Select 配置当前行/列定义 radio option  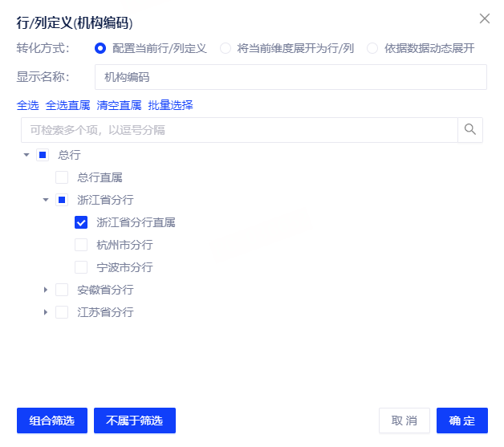[100, 48]
